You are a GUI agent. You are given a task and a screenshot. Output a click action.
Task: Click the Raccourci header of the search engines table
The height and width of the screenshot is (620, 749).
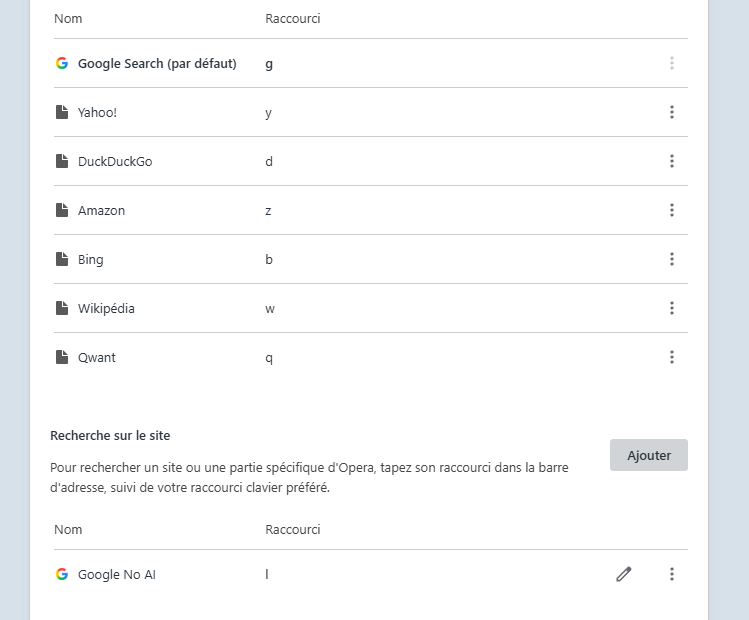point(293,19)
